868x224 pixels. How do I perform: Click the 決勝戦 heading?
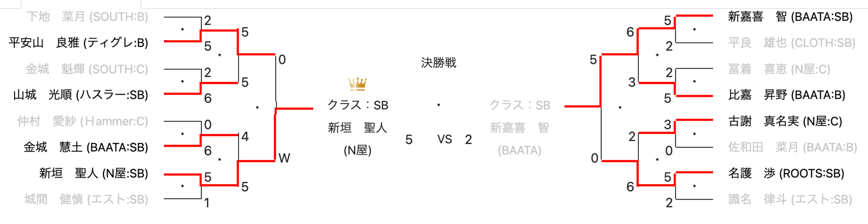439,63
